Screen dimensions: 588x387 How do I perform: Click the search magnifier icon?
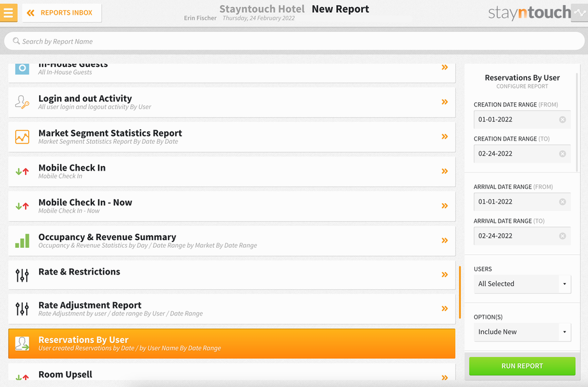coord(16,41)
